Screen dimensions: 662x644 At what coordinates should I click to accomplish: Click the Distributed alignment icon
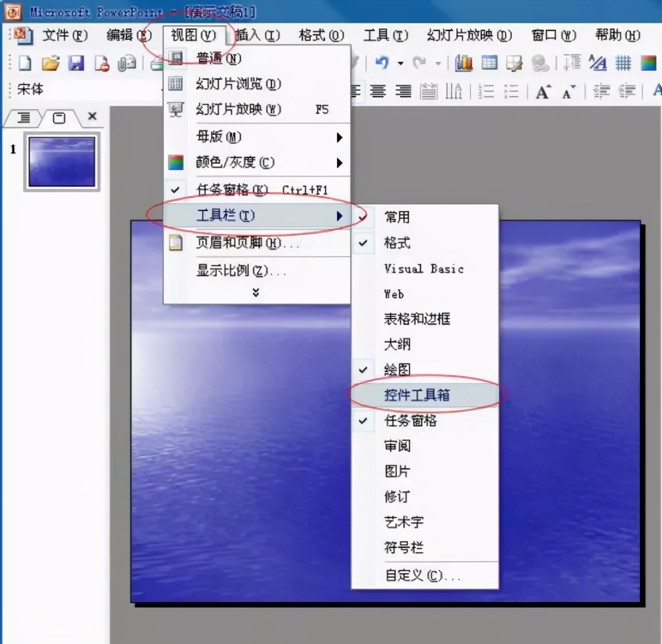click(428, 91)
